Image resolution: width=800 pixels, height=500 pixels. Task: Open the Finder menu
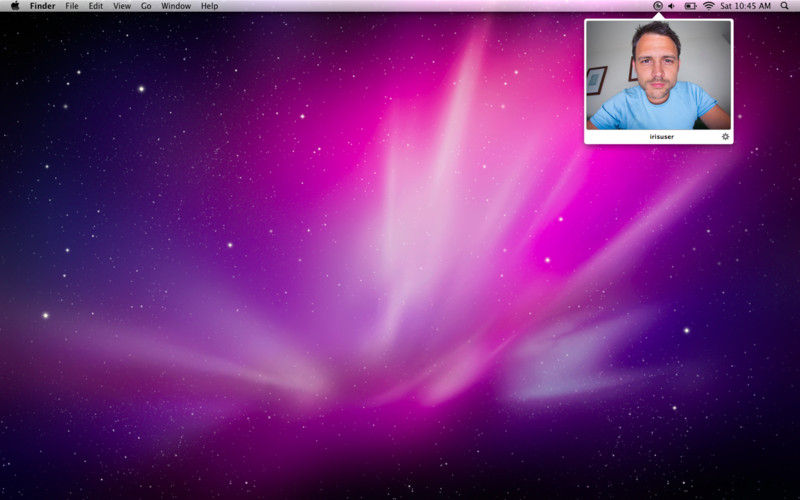point(42,6)
